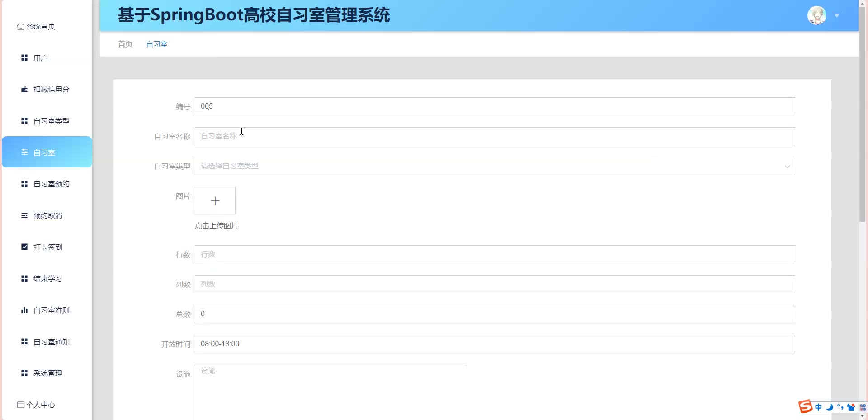Click the scrollbar down arrow

pyautogui.click(x=863, y=416)
